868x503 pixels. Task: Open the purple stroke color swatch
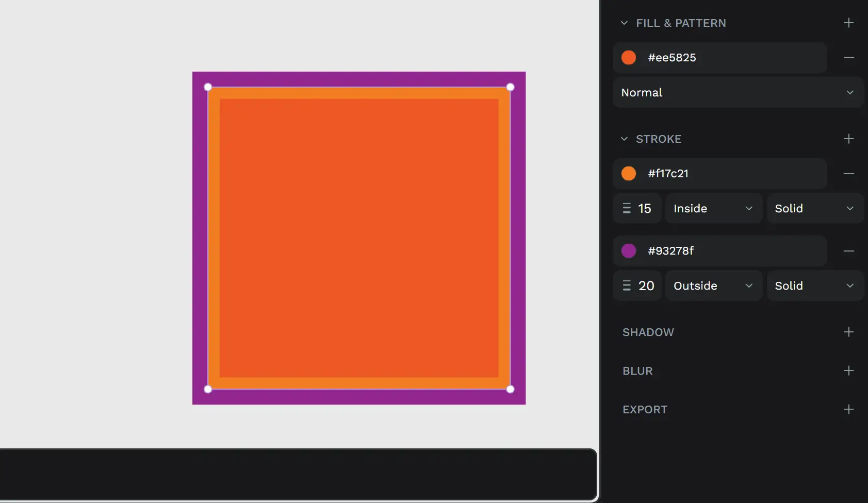[x=629, y=251]
